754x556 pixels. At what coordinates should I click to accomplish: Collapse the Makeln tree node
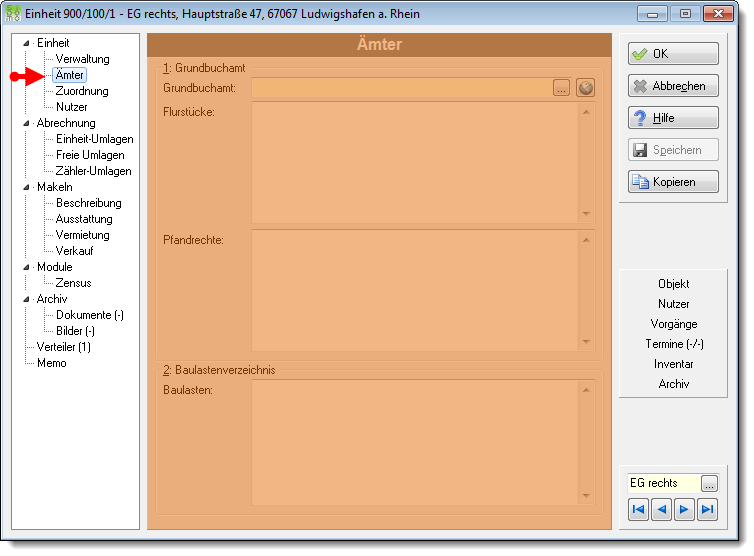(26, 187)
